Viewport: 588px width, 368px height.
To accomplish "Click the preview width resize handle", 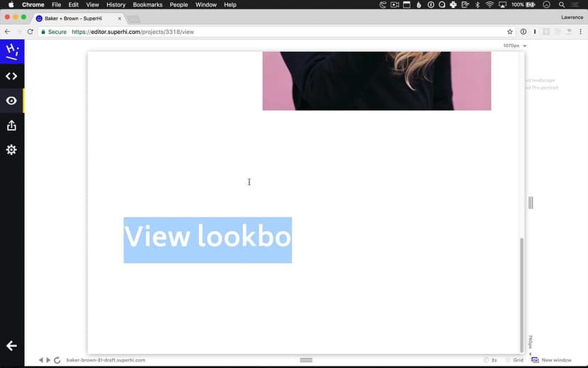I will (530, 203).
